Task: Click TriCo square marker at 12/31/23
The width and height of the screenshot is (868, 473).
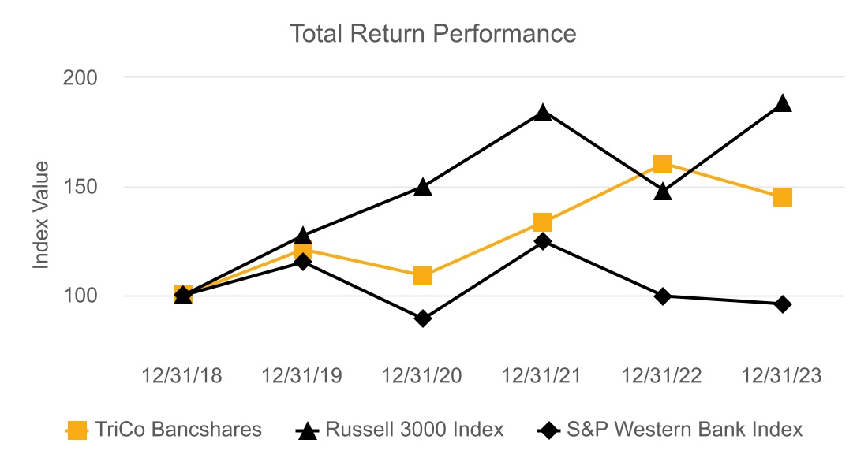Action: click(783, 197)
